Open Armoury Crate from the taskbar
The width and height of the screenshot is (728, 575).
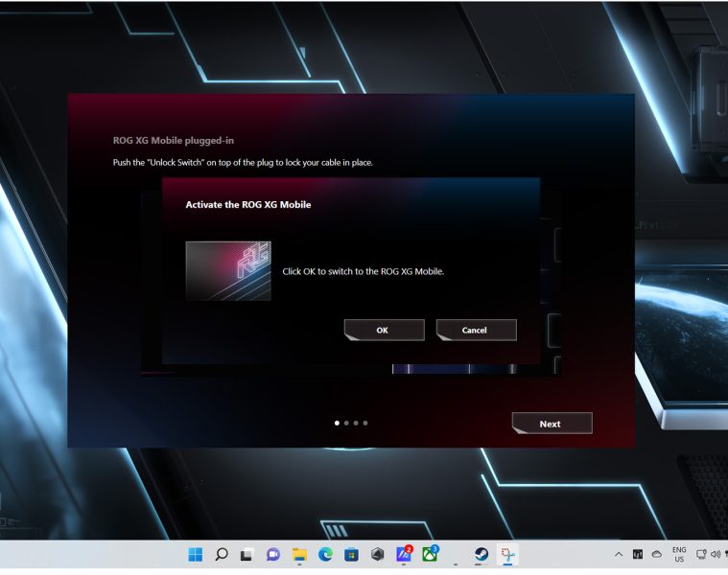pos(378,554)
